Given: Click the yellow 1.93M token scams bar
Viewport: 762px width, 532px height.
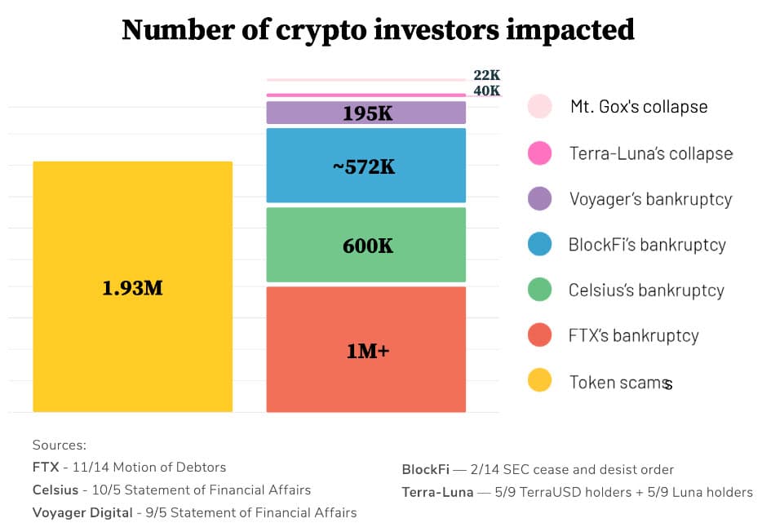Looking at the screenshot, I should [132, 287].
